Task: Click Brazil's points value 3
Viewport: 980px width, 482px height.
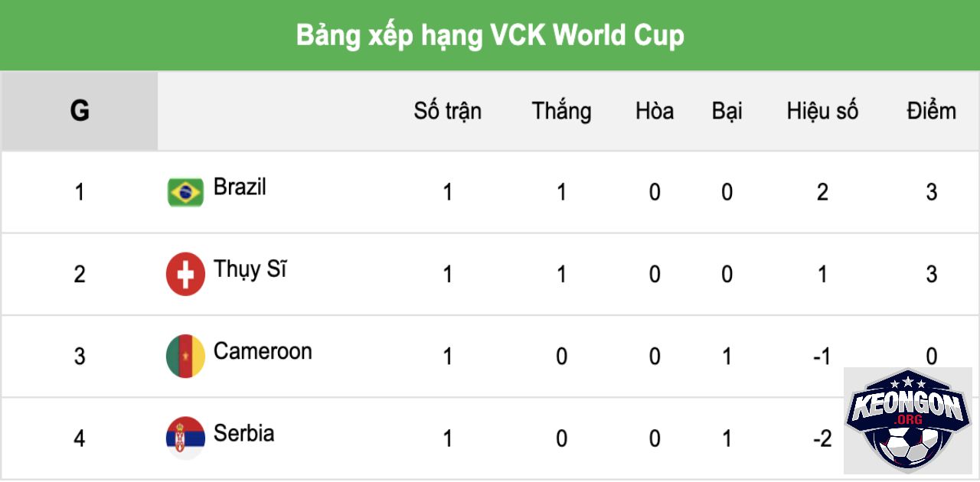Action: point(931,192)
